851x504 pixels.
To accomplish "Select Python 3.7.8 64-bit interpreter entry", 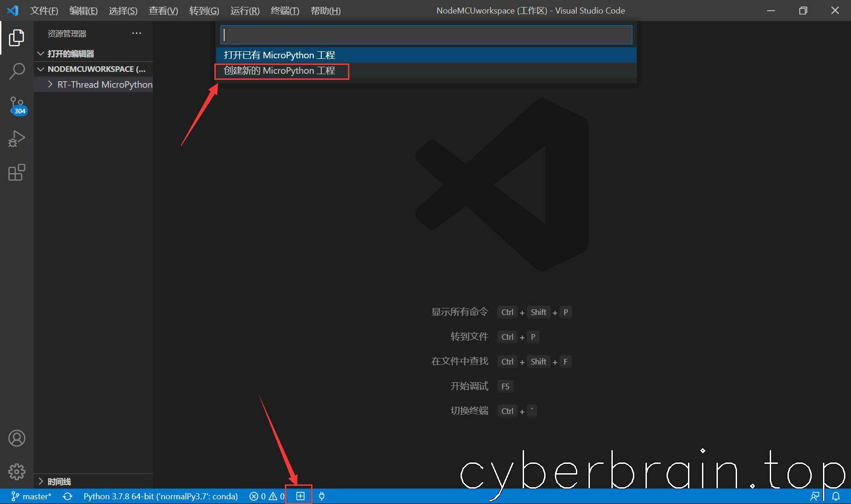I will [161, 496].
